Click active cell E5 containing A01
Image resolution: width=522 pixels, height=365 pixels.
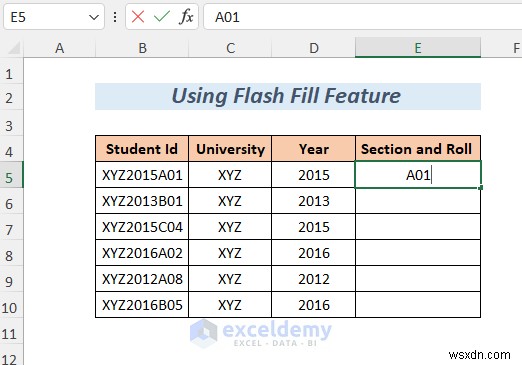418,175
